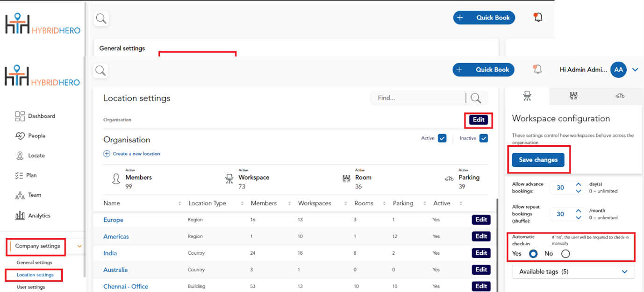Open the Australia location link

click(115, 270)
